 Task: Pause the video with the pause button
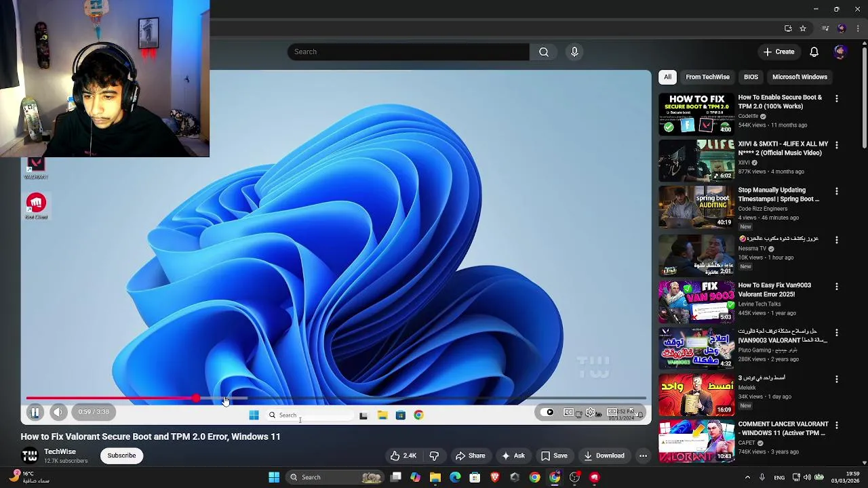pyautogui.click(x=35, y=412)
